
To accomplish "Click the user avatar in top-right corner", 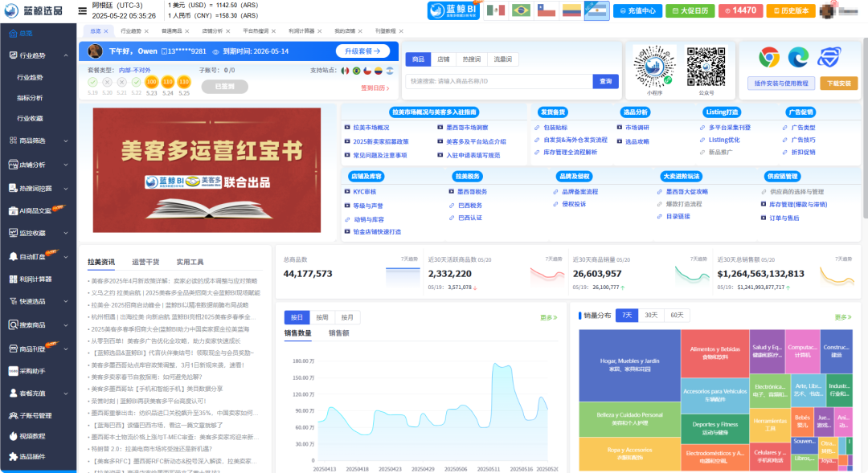I will pyautogui.click(x=828, y=10).
